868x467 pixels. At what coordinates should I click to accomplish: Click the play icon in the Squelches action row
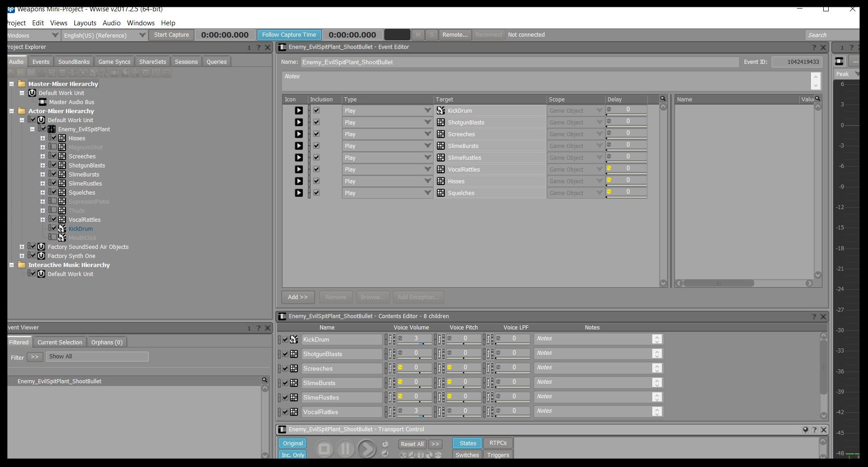(x=299, y=193)
